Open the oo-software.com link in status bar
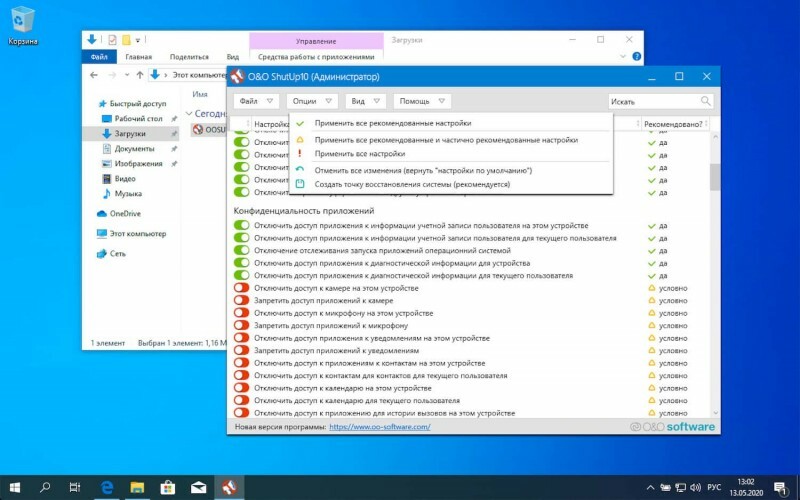 [380, 427]
